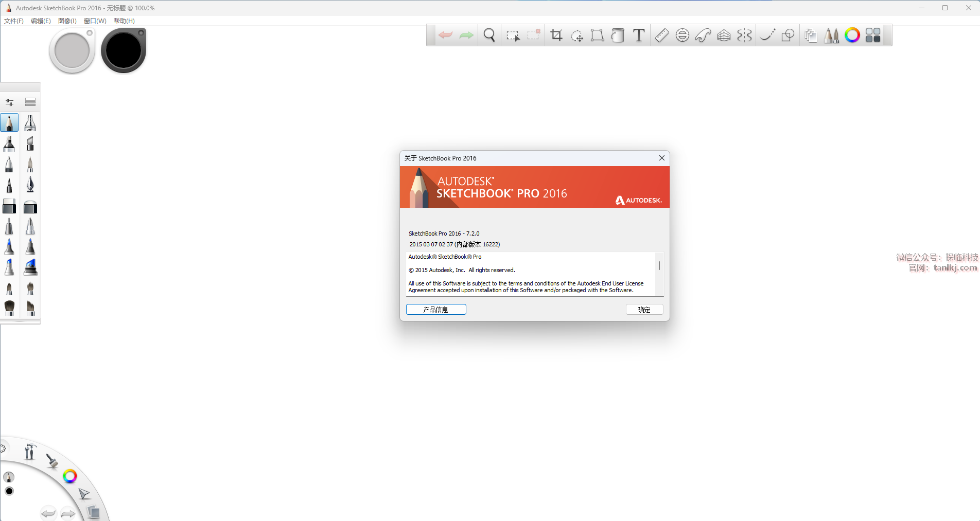Click the lagoon current black color dot
This screenshot has width=980, height=521.
9,491
